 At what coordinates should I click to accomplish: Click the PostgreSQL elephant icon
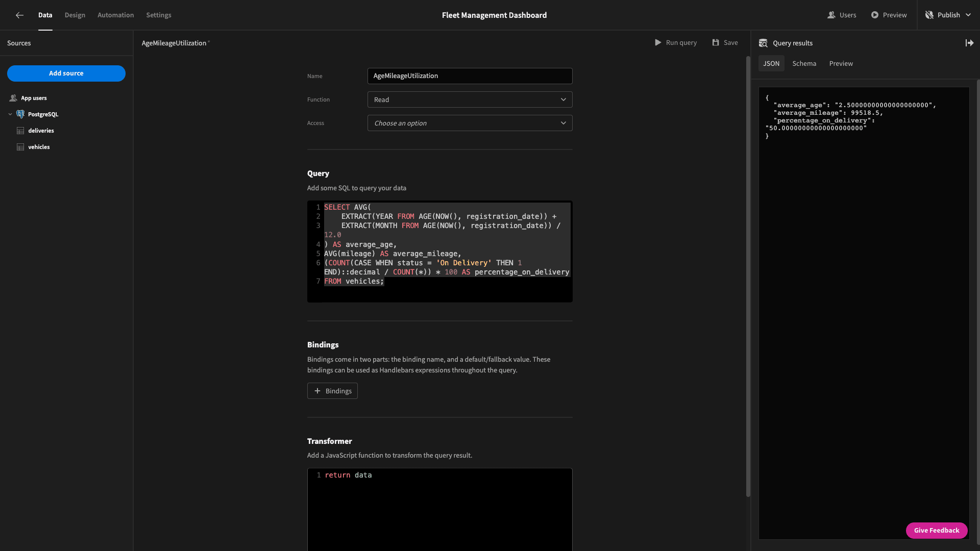(20, 114)
